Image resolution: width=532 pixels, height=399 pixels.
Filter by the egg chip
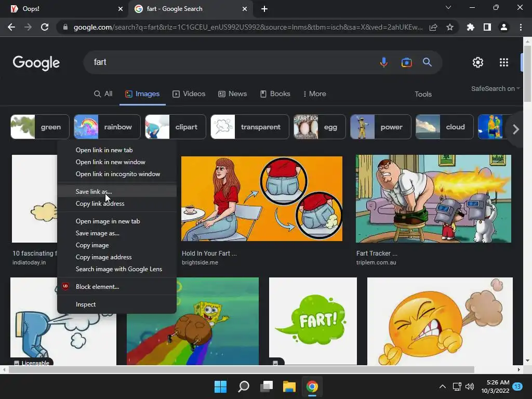(320, 127)
